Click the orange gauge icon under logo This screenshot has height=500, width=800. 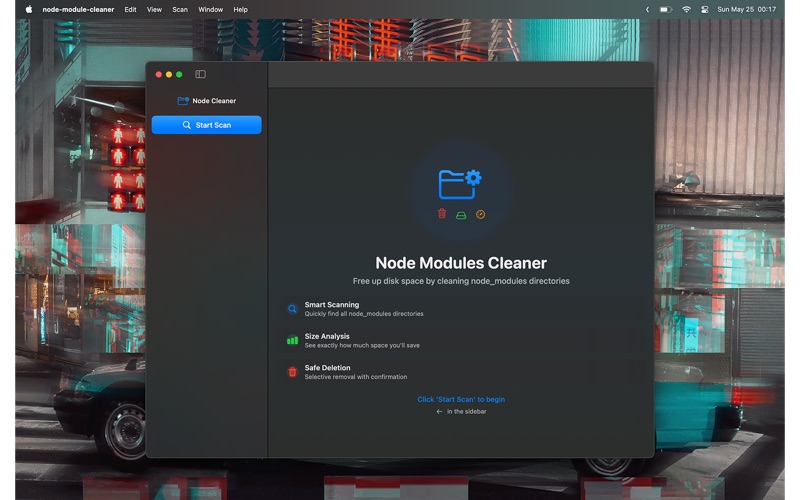point(481,214)
